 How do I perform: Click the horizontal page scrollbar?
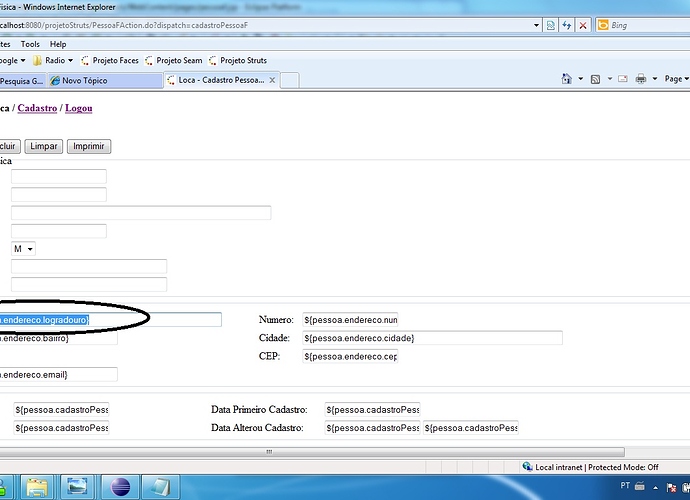312,452
